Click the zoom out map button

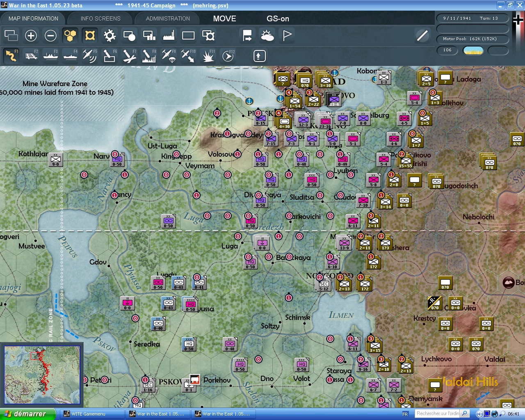point(50,36)
